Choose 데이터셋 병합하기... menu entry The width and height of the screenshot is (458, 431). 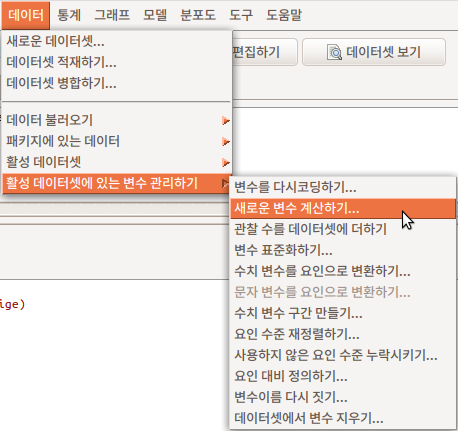tap(117, 83)
